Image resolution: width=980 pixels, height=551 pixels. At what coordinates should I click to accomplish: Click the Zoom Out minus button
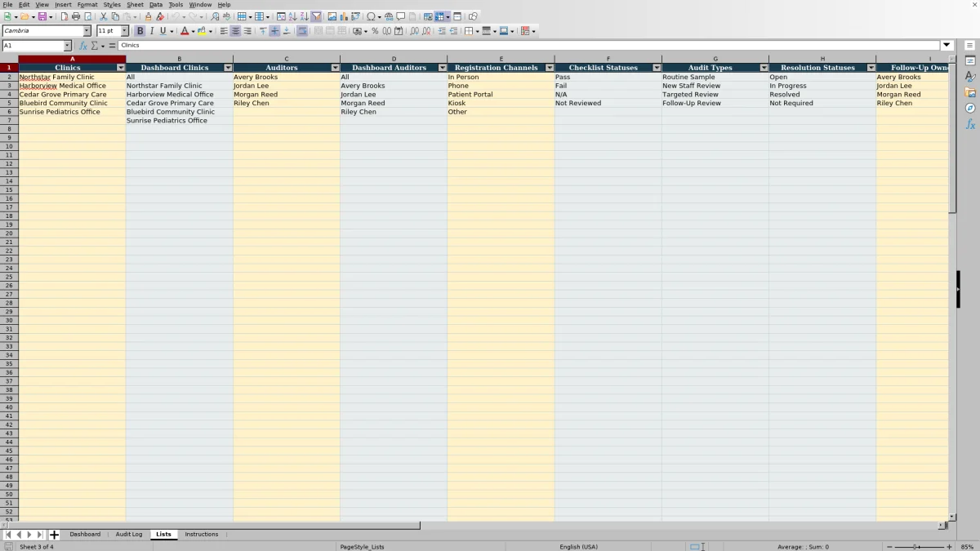[889, 547]
